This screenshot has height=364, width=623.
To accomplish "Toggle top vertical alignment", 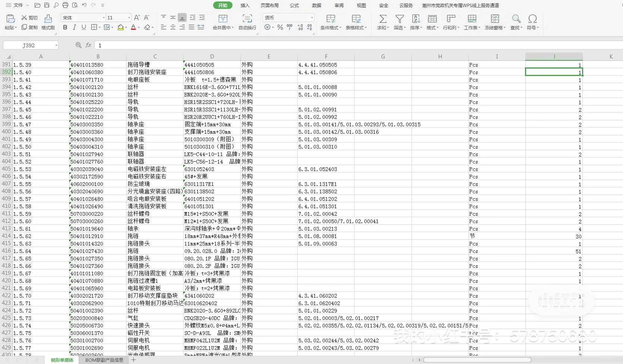I will pos(164,18).
